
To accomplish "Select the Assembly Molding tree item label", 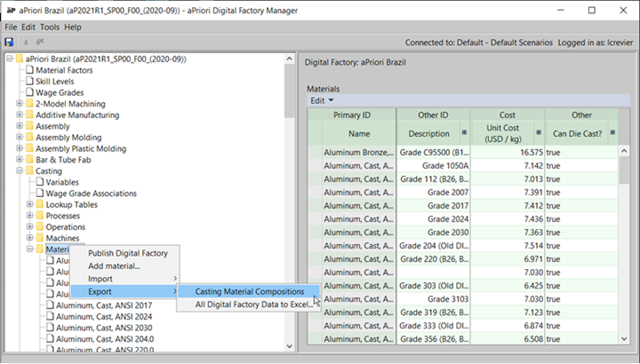I will (x=68, y=138).
